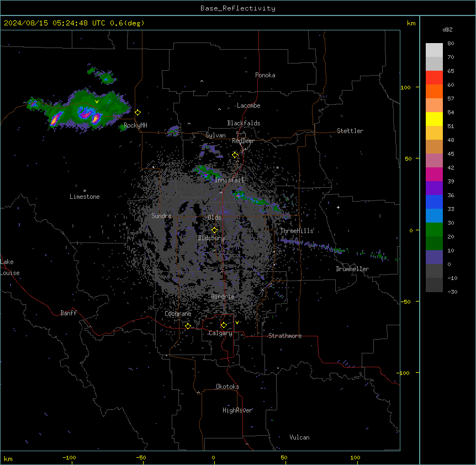Click the Base_Reflectivity title text
Screen dimensions: 476x465
(237, 8)
